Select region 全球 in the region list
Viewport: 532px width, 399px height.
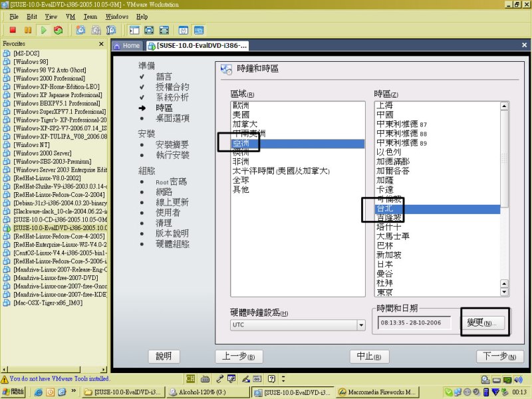(297, 180)
